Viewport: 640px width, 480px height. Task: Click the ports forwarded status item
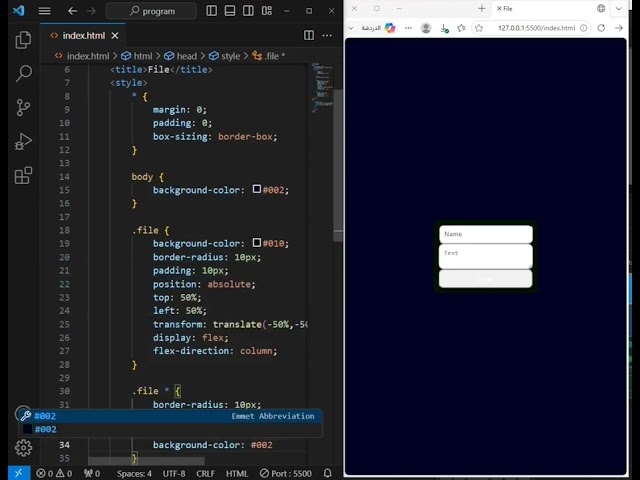pos(92,473)
